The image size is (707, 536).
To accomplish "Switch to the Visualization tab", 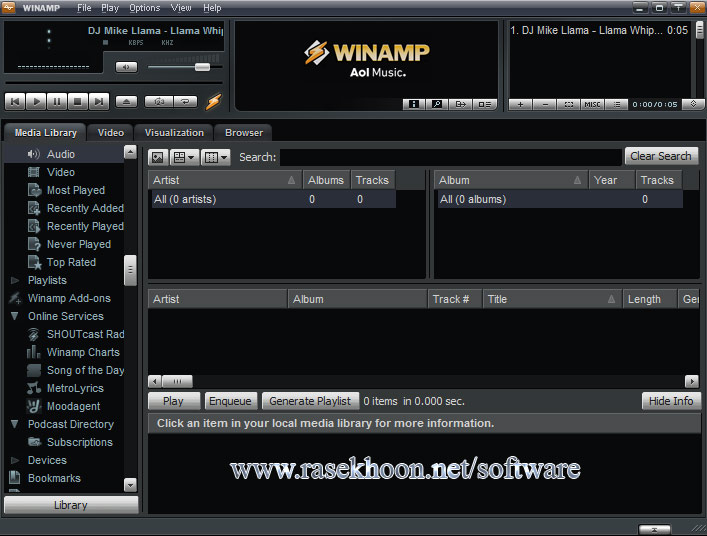I will [x=174, y=132].
